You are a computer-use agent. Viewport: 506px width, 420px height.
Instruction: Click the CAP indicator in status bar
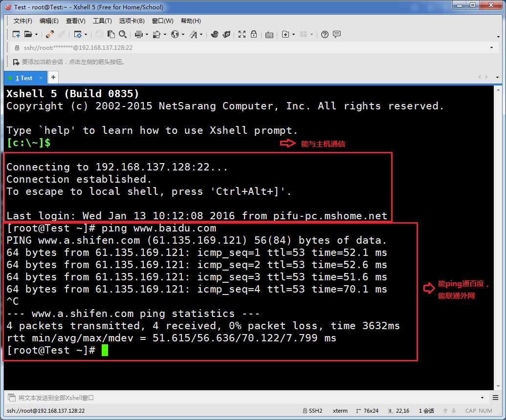[x=470, y=411]
